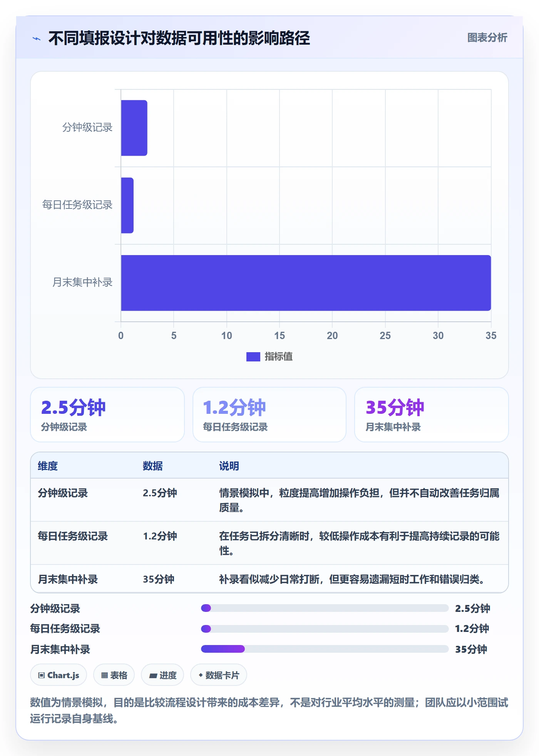Click the 进度 tag chip
The image size is (539, 756).
click(x=162, y=675)
